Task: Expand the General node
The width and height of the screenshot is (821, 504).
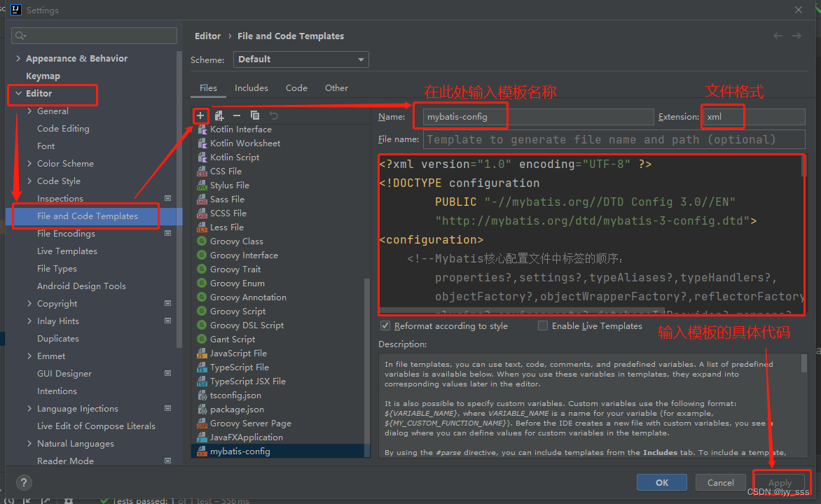Action: pyautogui.click(x=29, y=111)
